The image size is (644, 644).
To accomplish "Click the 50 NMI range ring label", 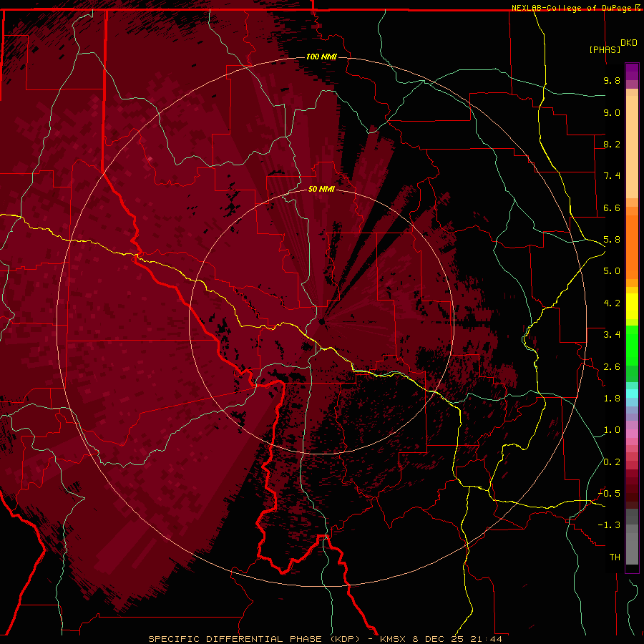I will tap(321, 189).
